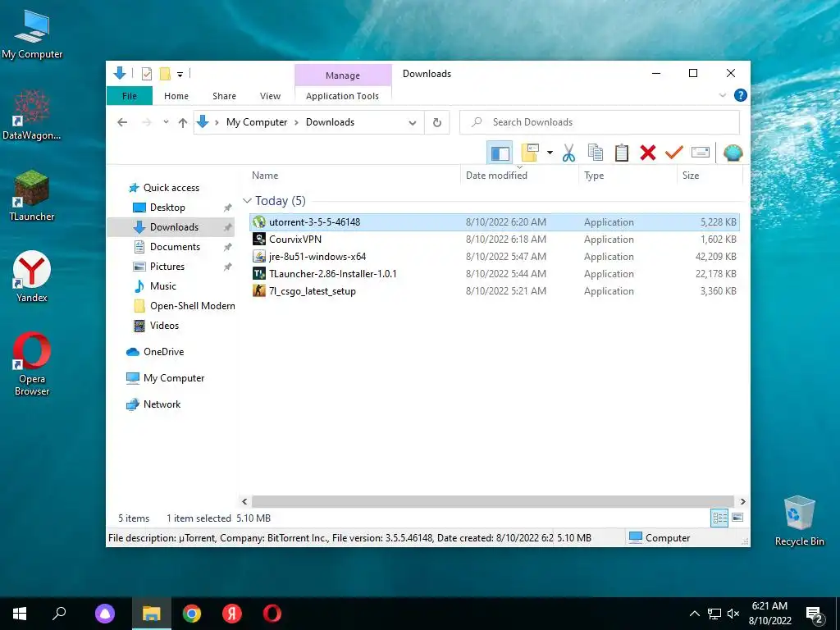Open the Help question mark icon
The image size is (840, 630).
741,95
